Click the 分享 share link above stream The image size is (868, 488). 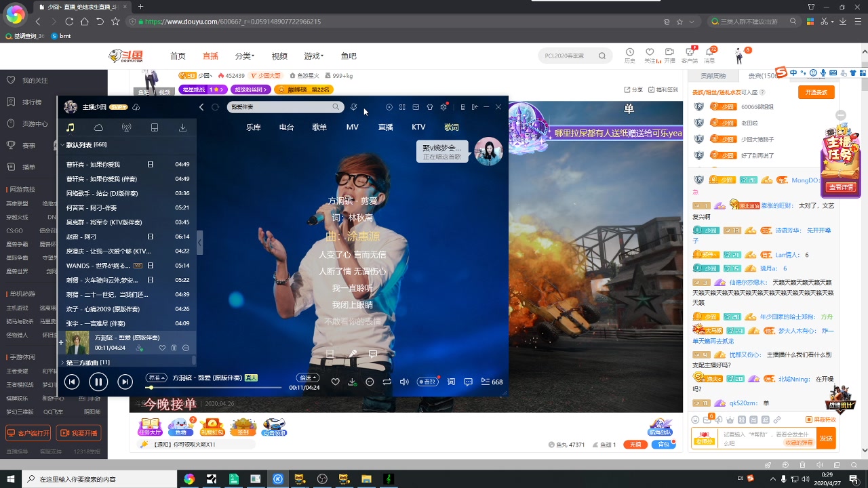(633, 89)
